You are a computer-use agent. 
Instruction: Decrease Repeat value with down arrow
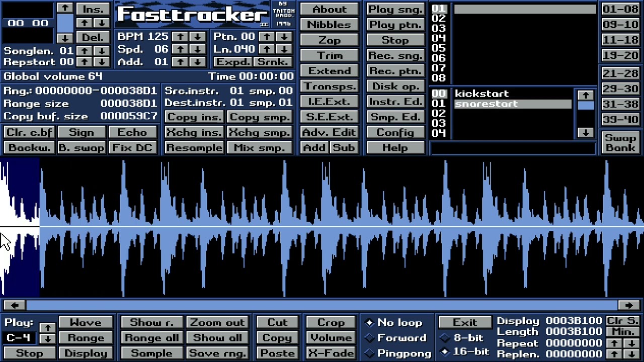click(x=631, y=343)
